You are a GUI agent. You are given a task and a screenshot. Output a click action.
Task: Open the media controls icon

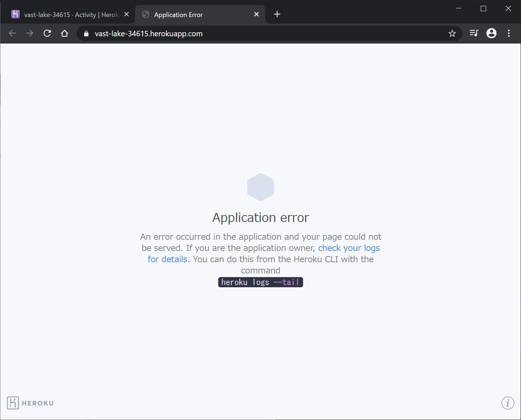(474, 33)
